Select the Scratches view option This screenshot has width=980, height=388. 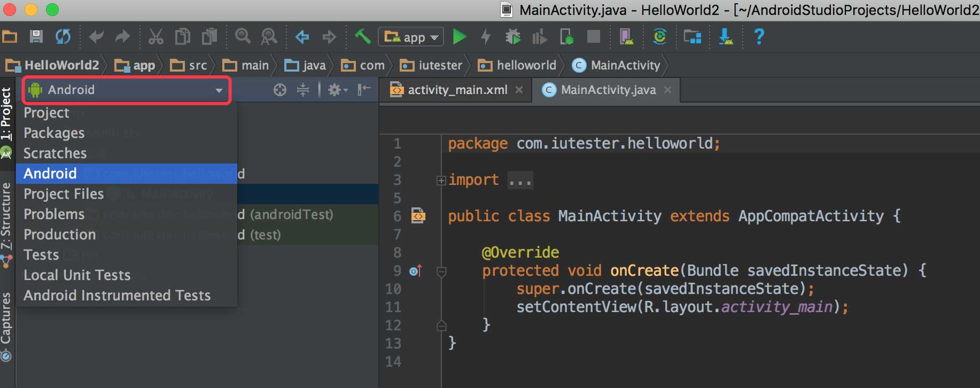126,153
